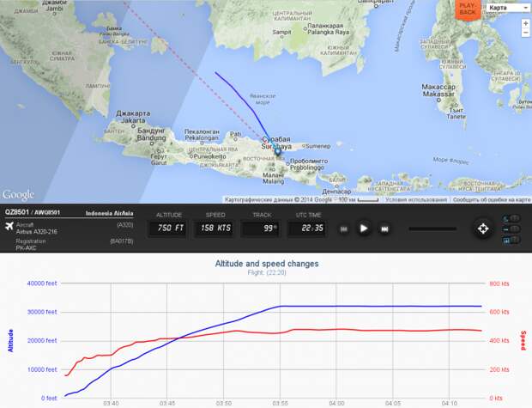Click the orange PLAYBACK button
The width and height of the screenshot is (532, 408).
468,9
